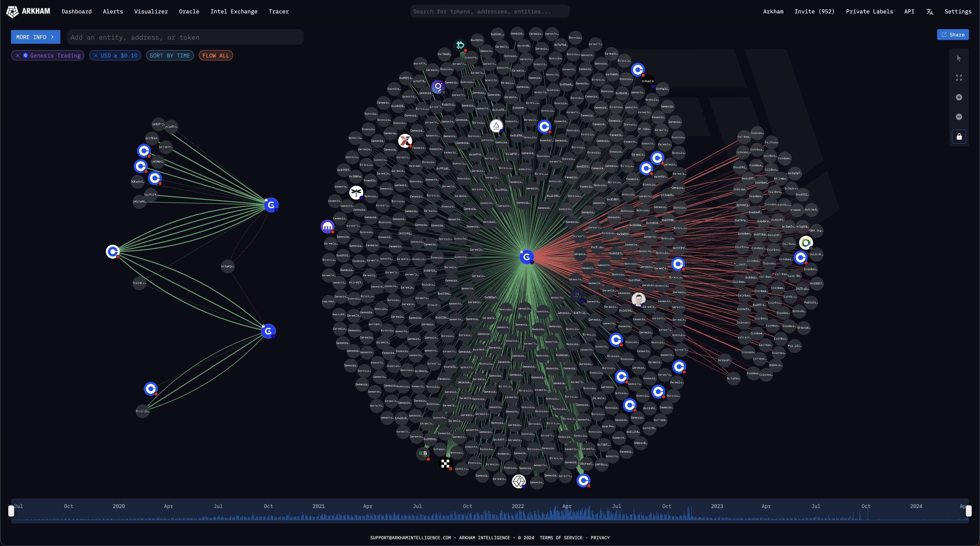The height and width of the screenshot is (546, 980).
Task: Open the Dashboard page
Action: click(76, 11)
